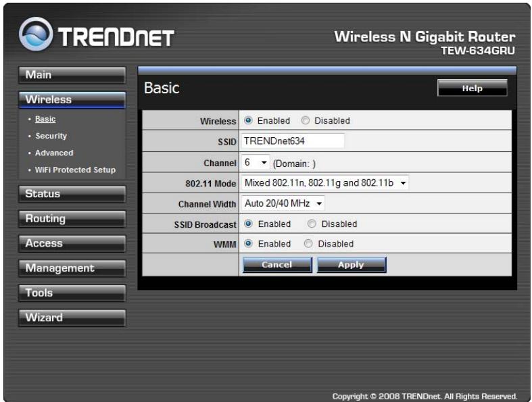The width and height of the screenshot is (532, 402).
Task: Click the 802.11 Mode label
Action: pos(210,184)
